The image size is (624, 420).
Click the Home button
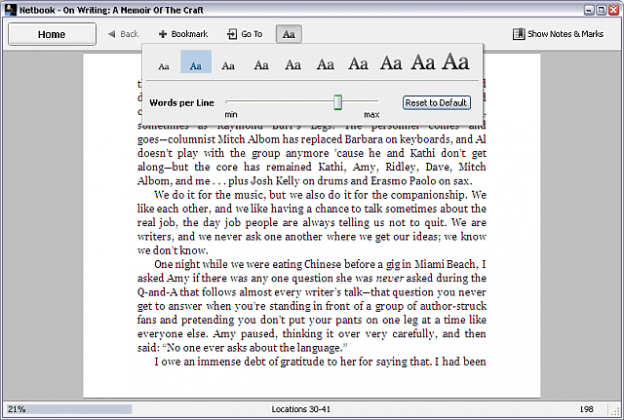(x=52, y=34)
